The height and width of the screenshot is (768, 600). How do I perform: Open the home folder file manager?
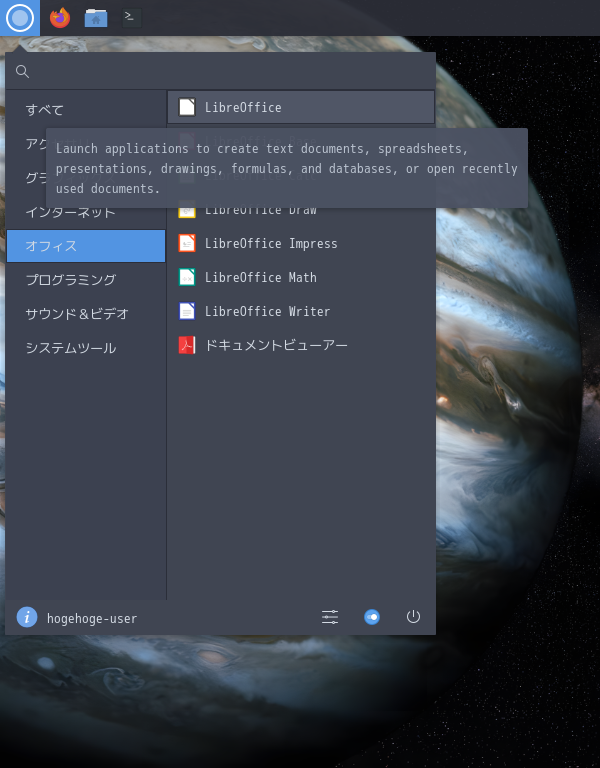(96, 18)
